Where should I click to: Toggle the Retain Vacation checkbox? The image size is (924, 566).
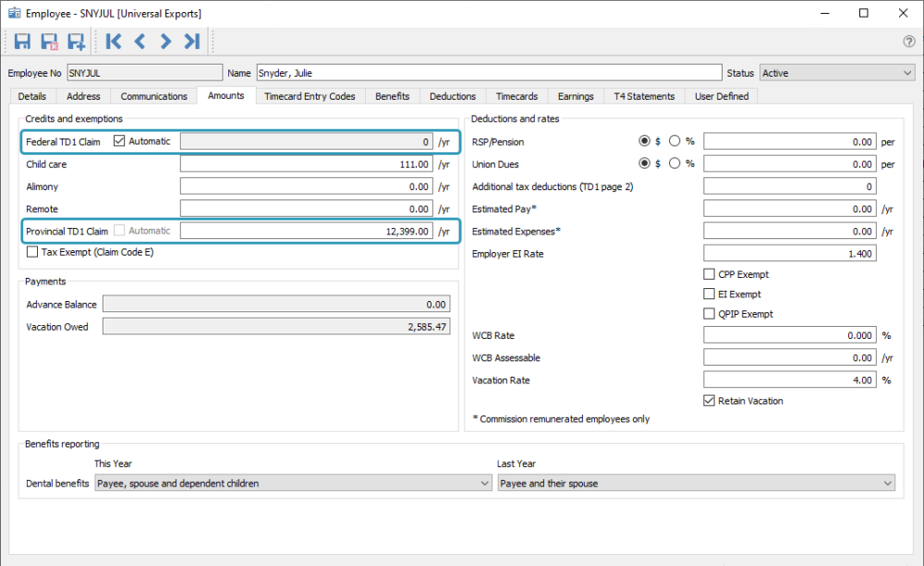pyautogui.click(x=709, y=401)
